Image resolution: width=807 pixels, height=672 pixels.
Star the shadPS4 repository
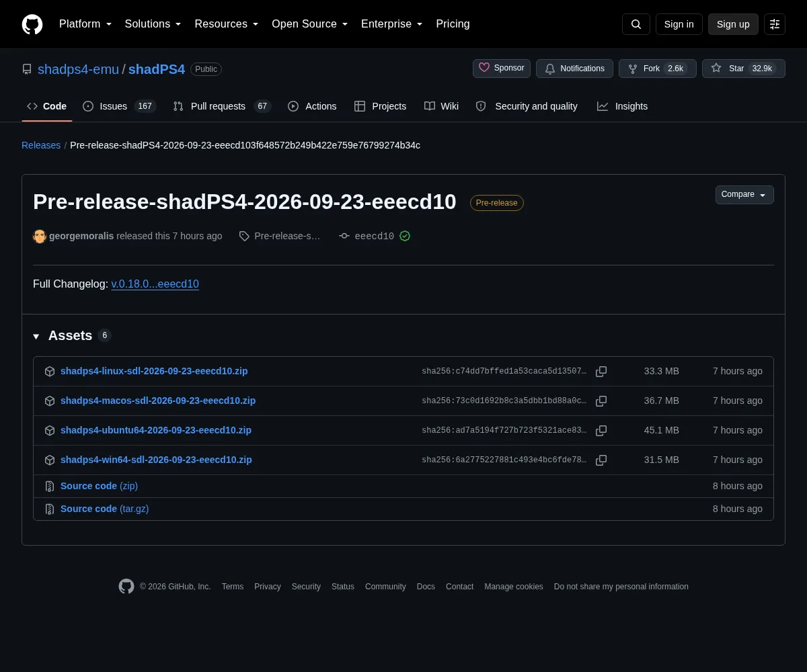tap(744, 69)
